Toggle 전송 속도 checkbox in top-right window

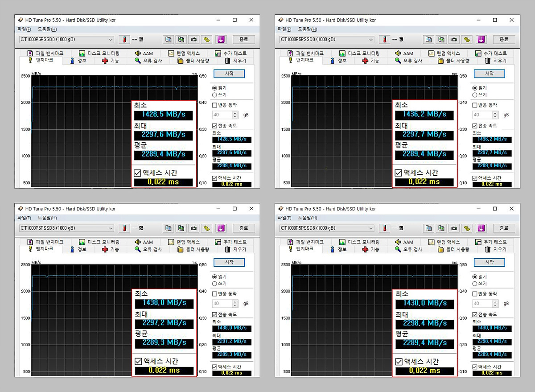(x=475, y=126)
